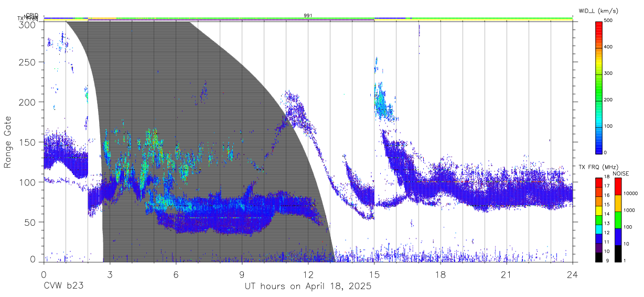Click "10000" in the NOISE legend
This screenshot has height=297, width=644.
630,193
